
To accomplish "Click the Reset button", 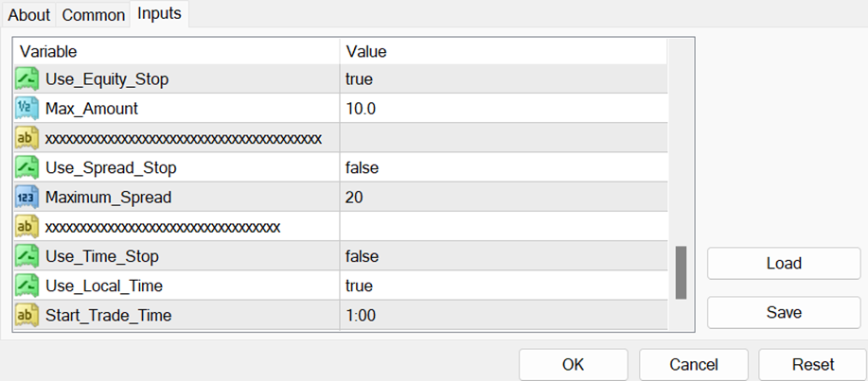I will coord(812,364).
